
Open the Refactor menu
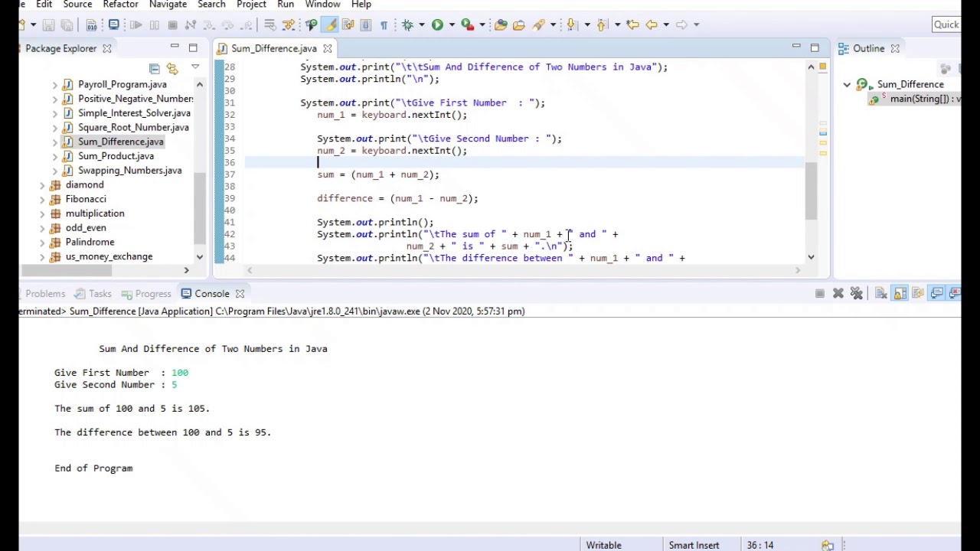[120, 5]
